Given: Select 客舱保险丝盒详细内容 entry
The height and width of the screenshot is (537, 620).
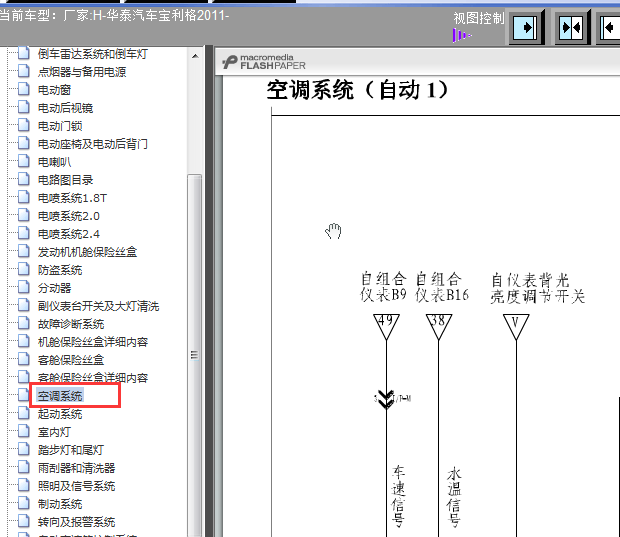Looking at the screenshot, I should [93, 378].
